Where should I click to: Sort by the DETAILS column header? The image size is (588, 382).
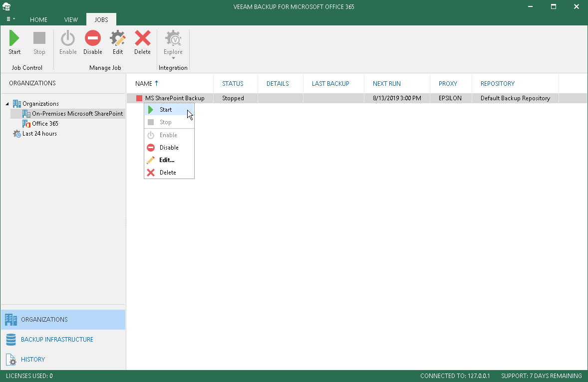(278, 83)
